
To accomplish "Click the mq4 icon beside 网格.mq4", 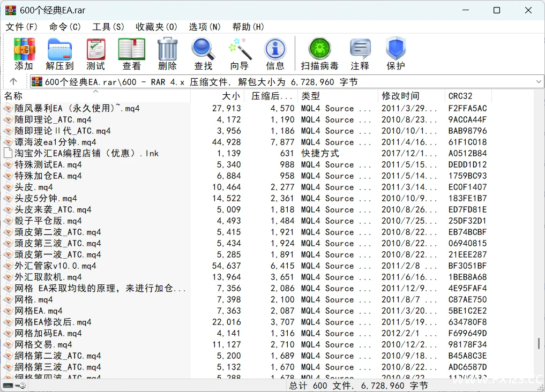I will 8,300.
